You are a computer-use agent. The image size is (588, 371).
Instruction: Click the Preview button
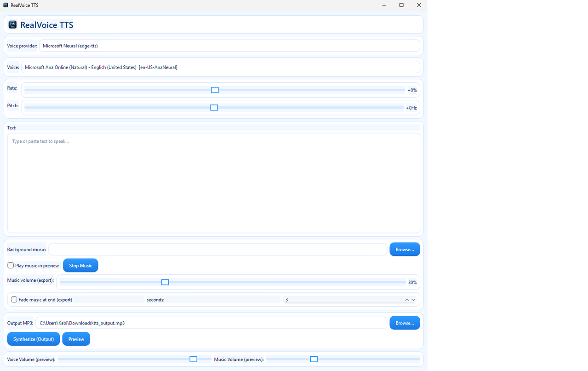(x=76, y=339)
